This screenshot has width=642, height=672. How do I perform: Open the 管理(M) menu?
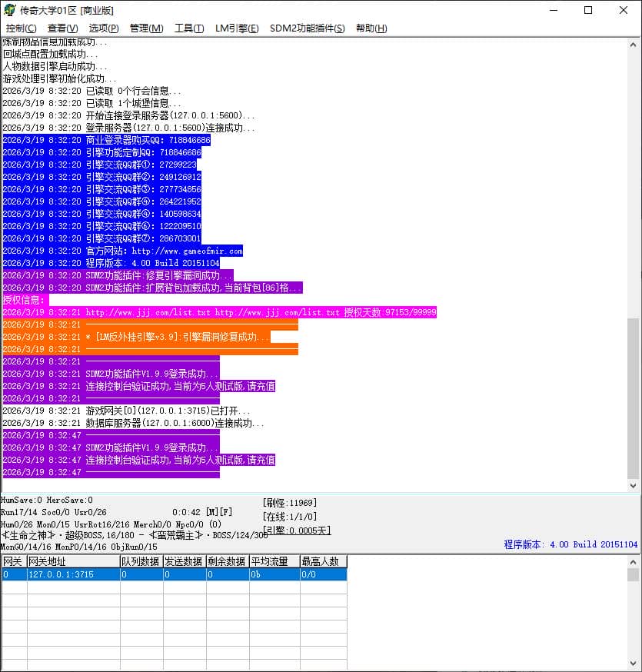(x=146, y=28)
